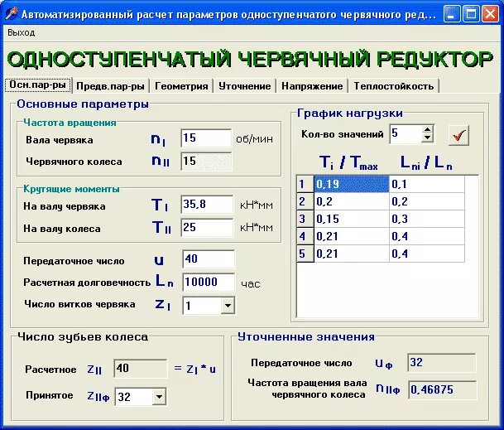Click the Расчетная долговечность Ln field
The width and height of the screenshot is (504, 430).
point(209,283)
